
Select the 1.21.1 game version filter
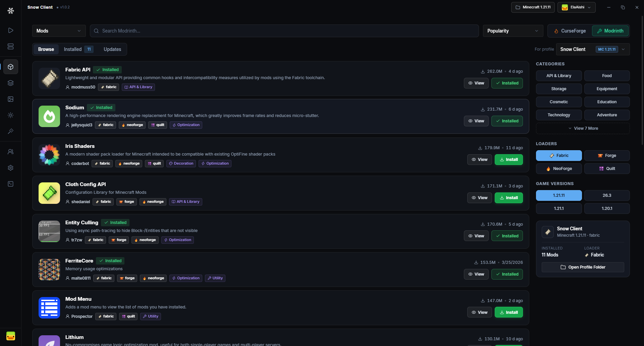coord(559,209)
